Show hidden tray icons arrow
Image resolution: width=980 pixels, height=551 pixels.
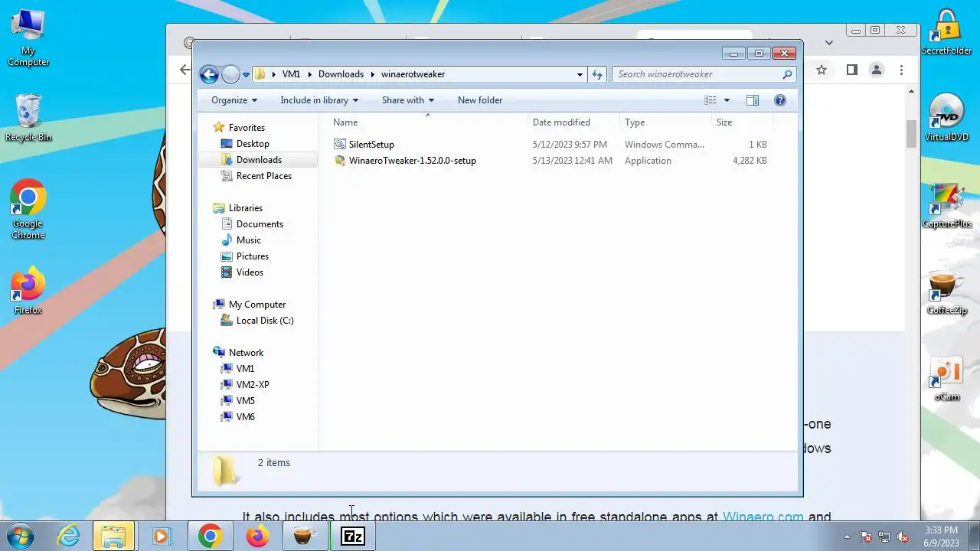click(x=847, y=536)
